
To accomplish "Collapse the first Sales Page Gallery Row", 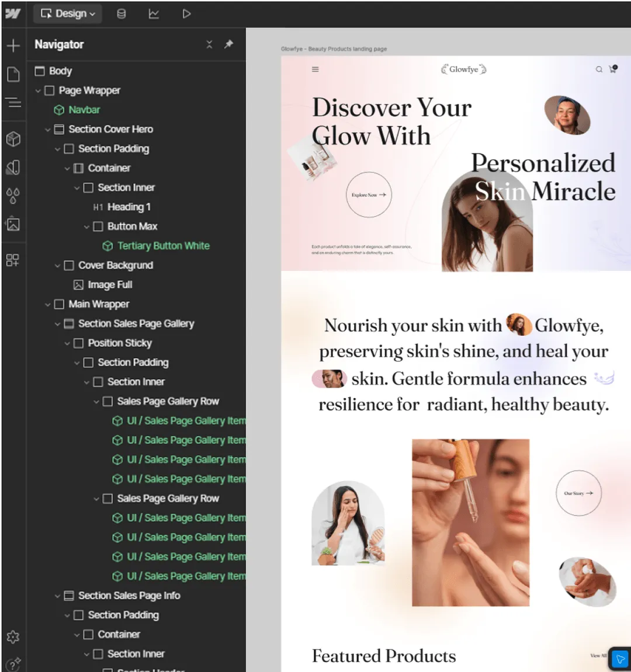I will point(97,401).
